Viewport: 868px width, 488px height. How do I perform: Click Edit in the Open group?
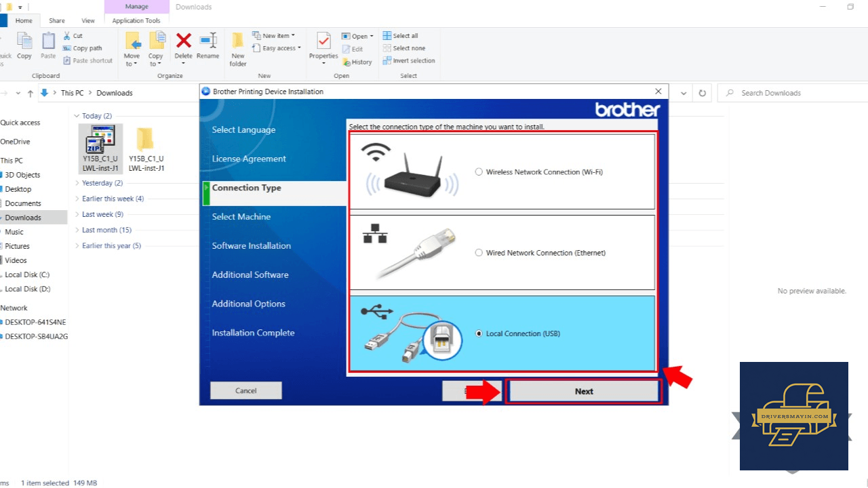tap(353, 49)
